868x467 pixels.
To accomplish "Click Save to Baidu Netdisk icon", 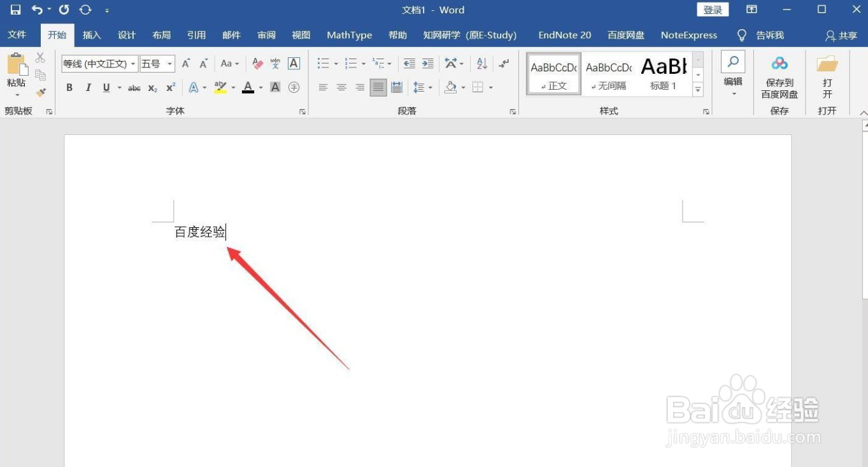I will [x=779, y=64].
